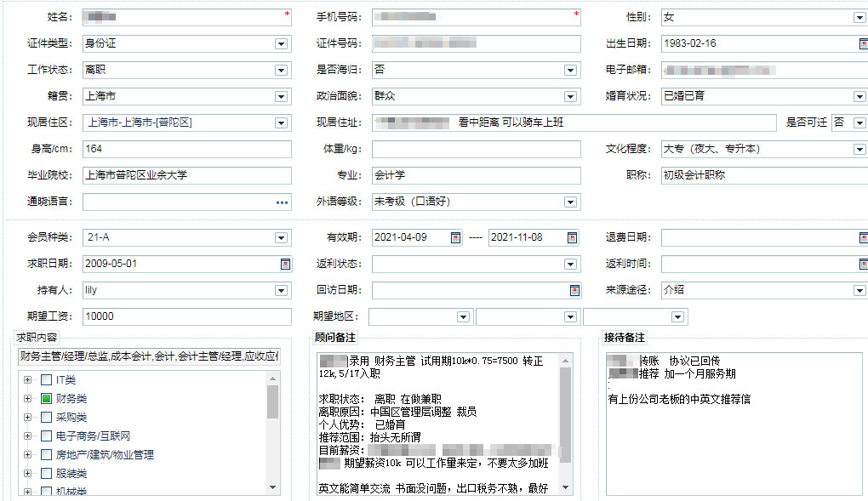
Task: Open the 是否可迁 dropdown
Action: (859, 122)
